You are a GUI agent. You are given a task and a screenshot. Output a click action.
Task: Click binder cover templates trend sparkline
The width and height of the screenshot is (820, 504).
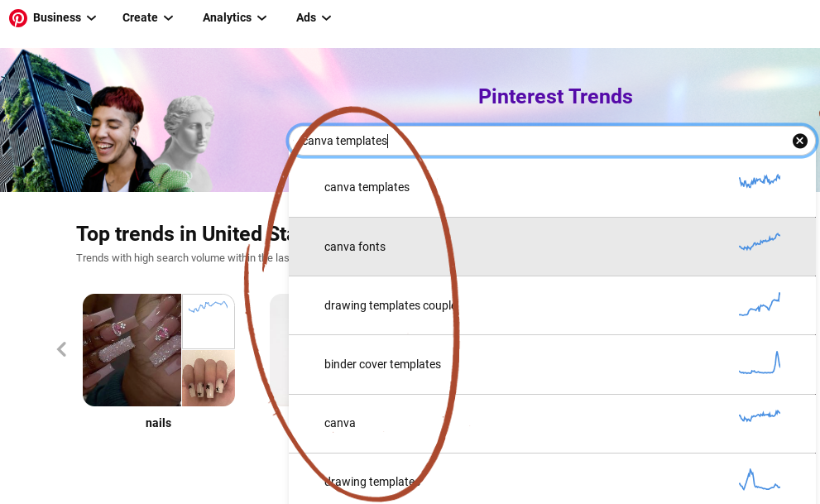pyautogui.click(x=760, y=362)
